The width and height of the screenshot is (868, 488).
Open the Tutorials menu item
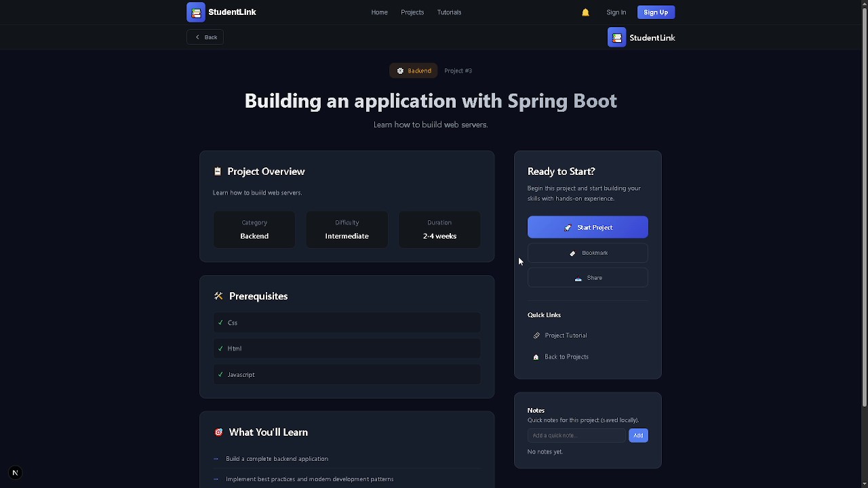pyautogui.click(x=449, y=12)
